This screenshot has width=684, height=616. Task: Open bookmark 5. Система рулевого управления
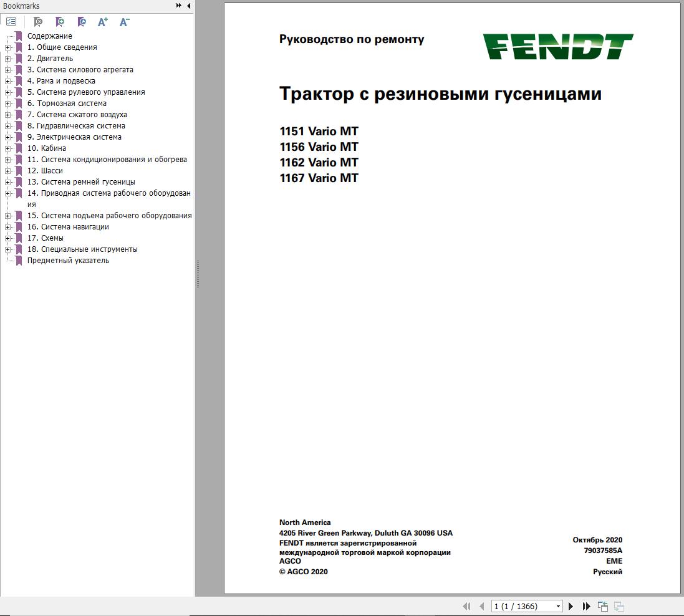86,92
